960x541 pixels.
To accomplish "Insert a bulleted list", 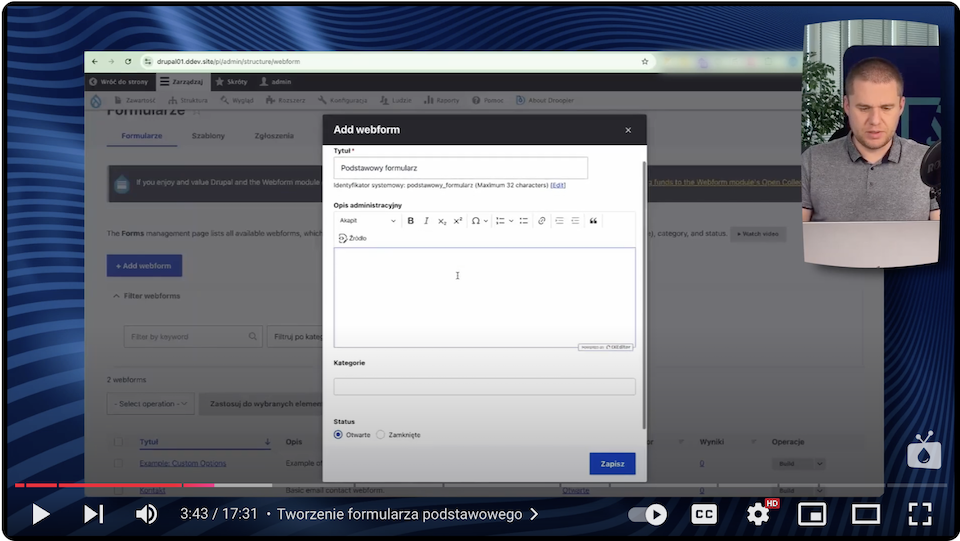I will coord(523,221).
